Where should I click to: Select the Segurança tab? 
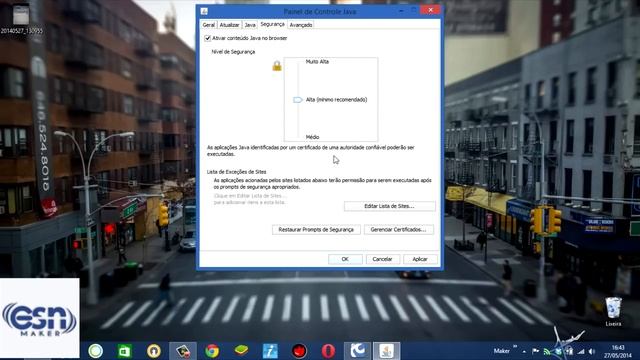pos(272,24)
